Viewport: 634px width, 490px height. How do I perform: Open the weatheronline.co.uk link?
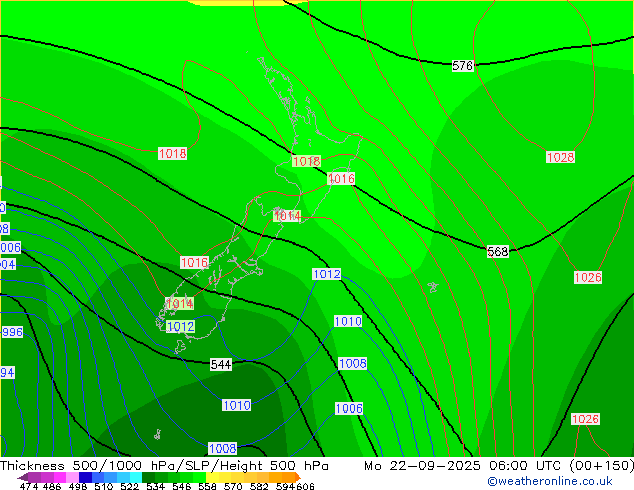pos(550,481)
